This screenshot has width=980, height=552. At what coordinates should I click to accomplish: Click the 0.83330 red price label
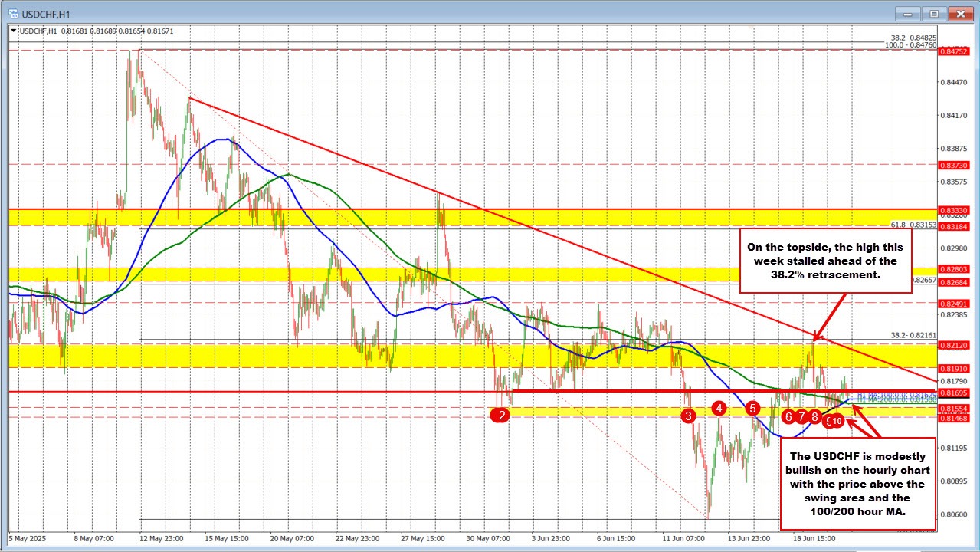point(952,209)
